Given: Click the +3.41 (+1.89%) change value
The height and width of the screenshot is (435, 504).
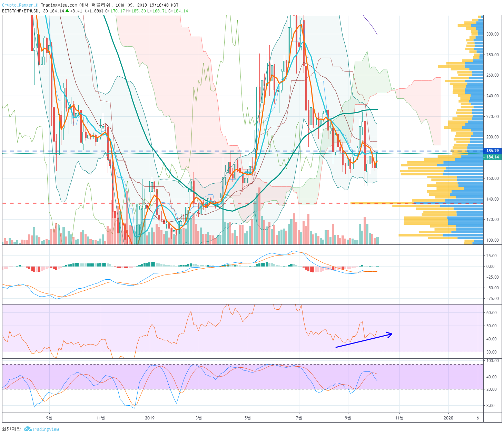Looking at the screenshot, I should coord(87,11).
